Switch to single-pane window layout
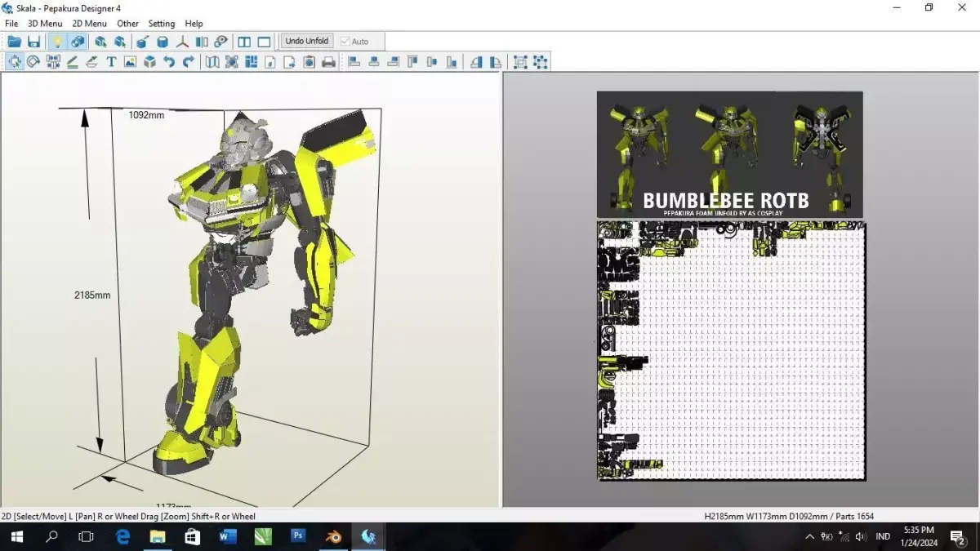 point(264,41)
